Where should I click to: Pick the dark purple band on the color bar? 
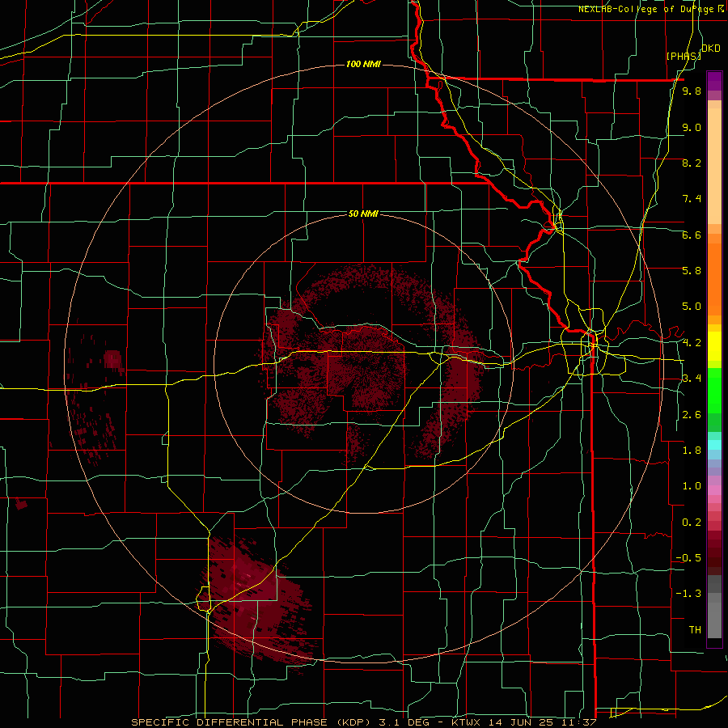[714, 81]
